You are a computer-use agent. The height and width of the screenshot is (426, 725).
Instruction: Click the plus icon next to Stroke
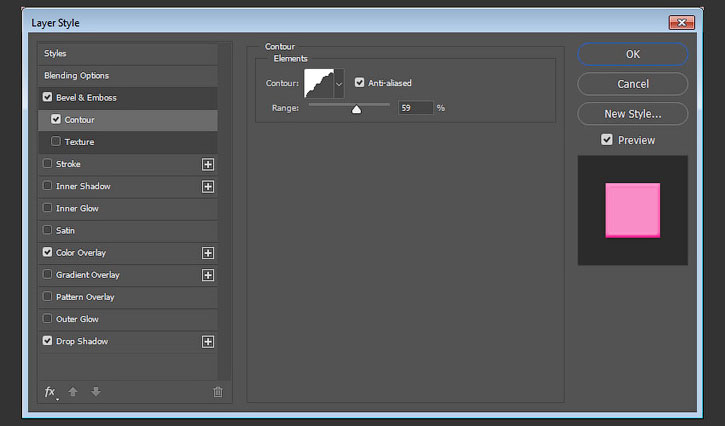(x=208, y=164)
